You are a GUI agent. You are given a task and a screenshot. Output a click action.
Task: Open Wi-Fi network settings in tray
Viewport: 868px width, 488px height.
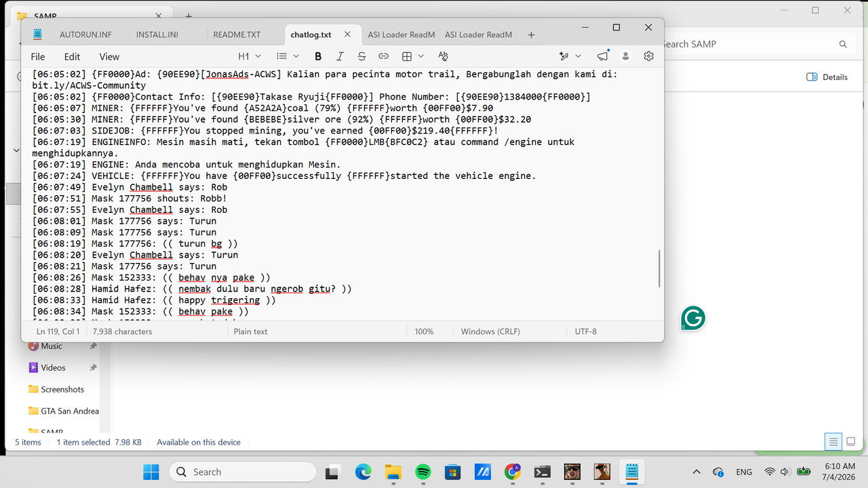[x=770, y=472]
